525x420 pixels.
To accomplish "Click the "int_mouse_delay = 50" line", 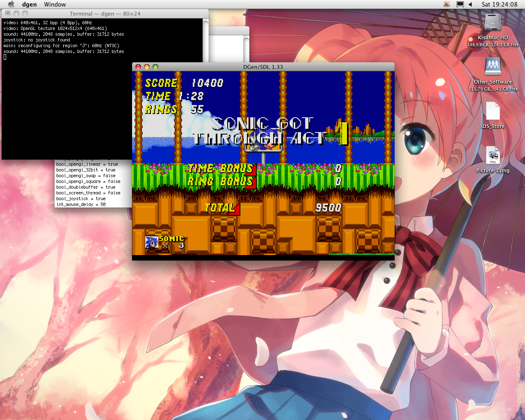I will click(81, 204).
